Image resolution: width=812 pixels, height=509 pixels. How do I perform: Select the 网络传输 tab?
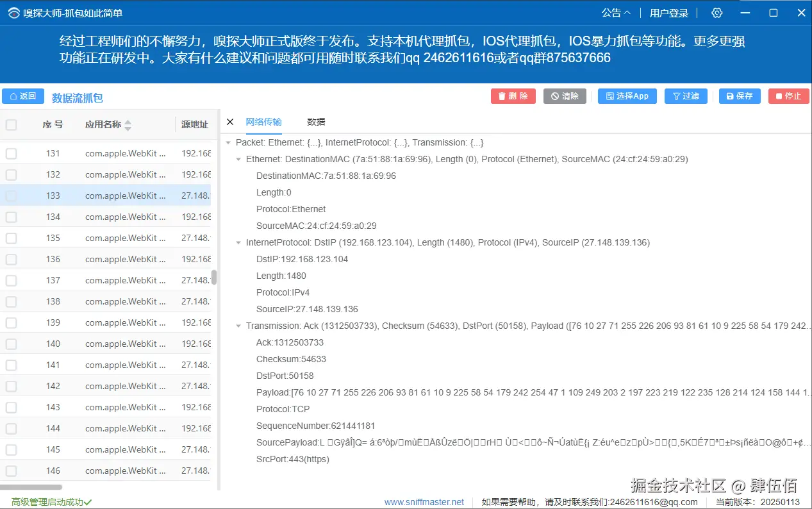pos(264,122)
